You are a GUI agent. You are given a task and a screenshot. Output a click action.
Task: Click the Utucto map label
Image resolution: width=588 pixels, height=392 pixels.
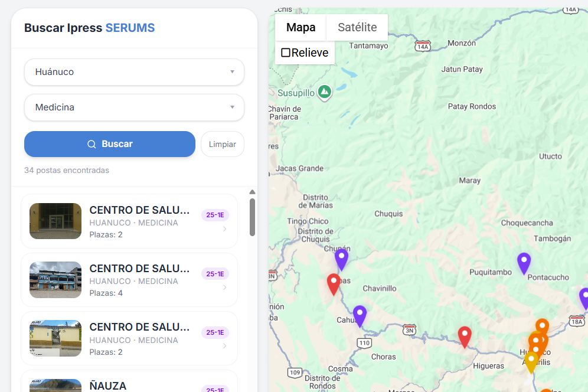tap(550, 156)
